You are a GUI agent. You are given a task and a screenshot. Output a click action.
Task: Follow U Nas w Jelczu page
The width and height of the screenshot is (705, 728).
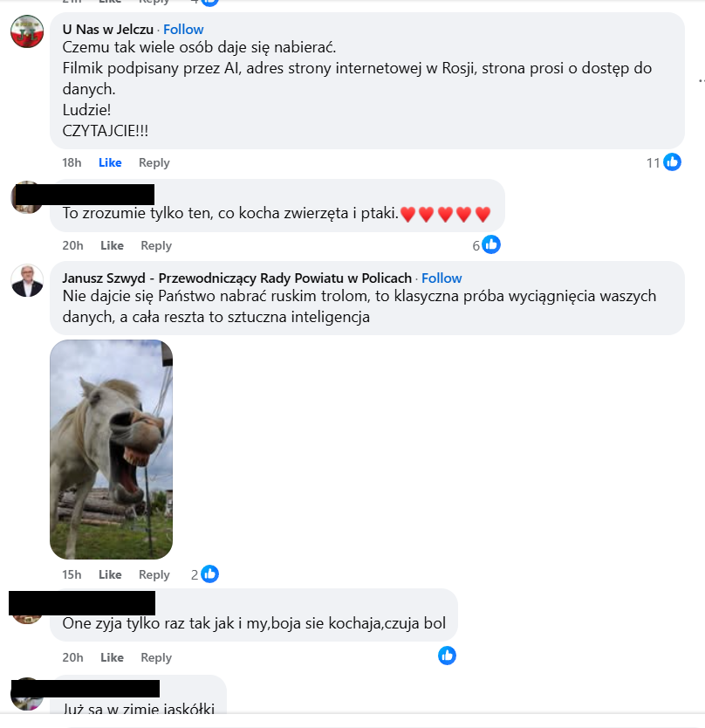click(183, 30)
